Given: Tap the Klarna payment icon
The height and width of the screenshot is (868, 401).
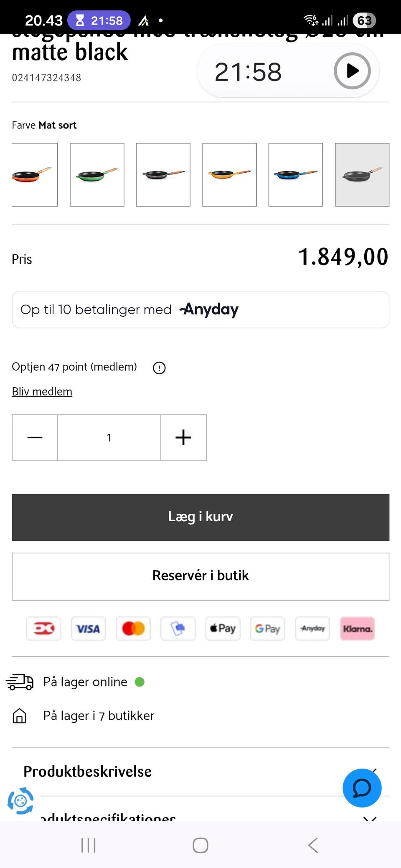Looking at the screenshot, I should tap(357, 628).
